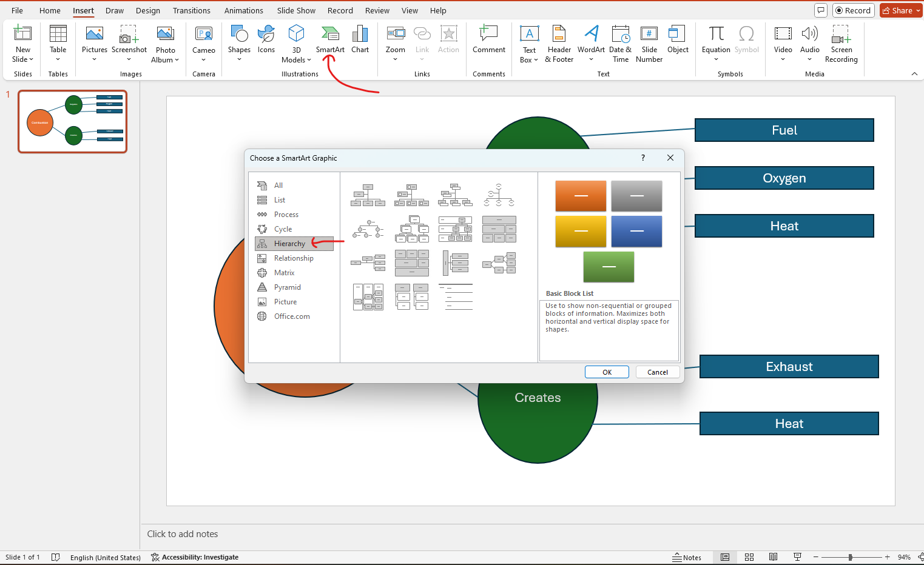Zoom in using the status bar slider

pyautogui.click(x=886, y=557)
